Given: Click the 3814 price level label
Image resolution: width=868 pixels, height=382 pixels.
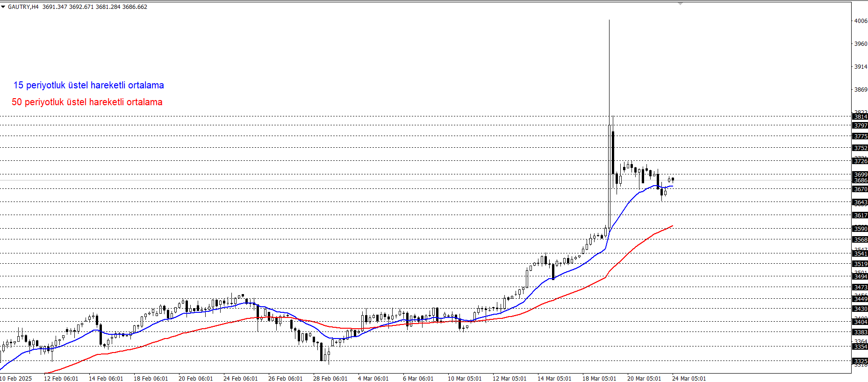Looking at the screenshot, I should coord(861,116).
